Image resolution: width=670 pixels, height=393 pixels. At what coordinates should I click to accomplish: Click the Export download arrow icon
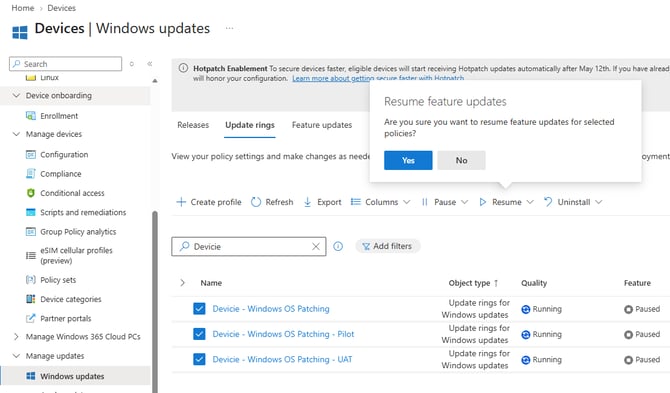(x=307, y=202)
